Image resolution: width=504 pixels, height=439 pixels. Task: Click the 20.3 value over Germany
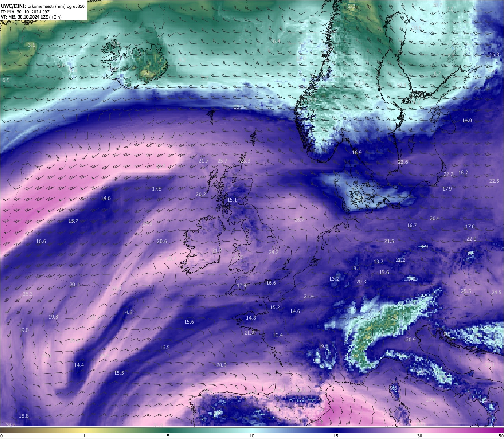point(361,282)
